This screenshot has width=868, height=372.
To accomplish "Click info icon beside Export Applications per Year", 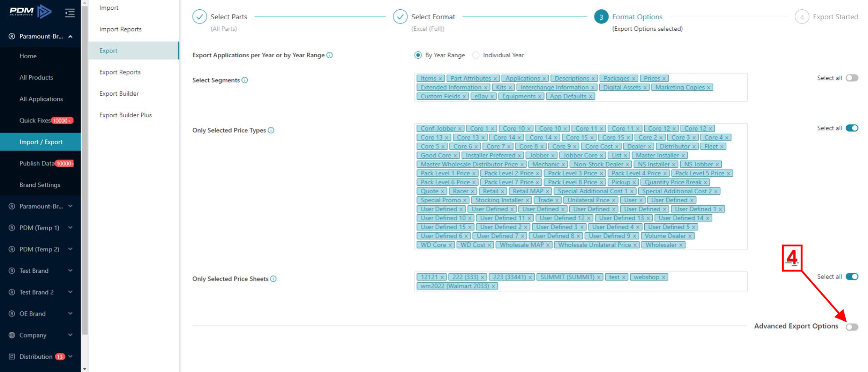I will [x=330, y=55].
